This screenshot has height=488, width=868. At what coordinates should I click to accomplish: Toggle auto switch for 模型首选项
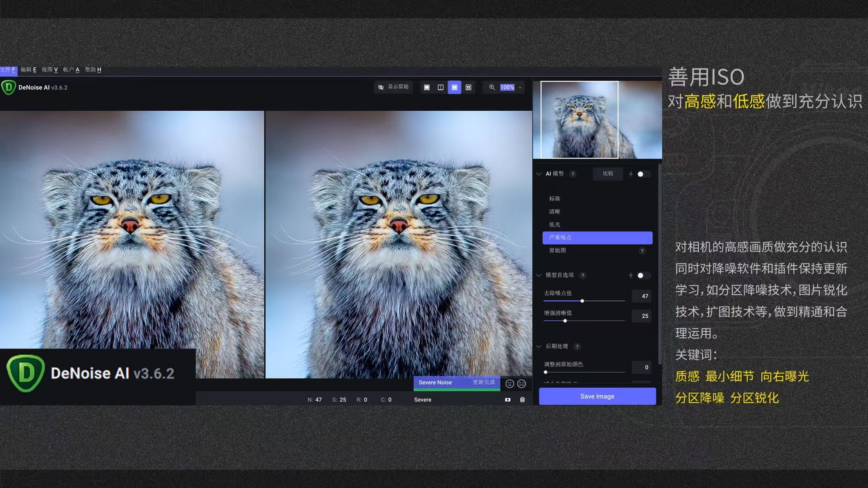(x=643, y=275)
